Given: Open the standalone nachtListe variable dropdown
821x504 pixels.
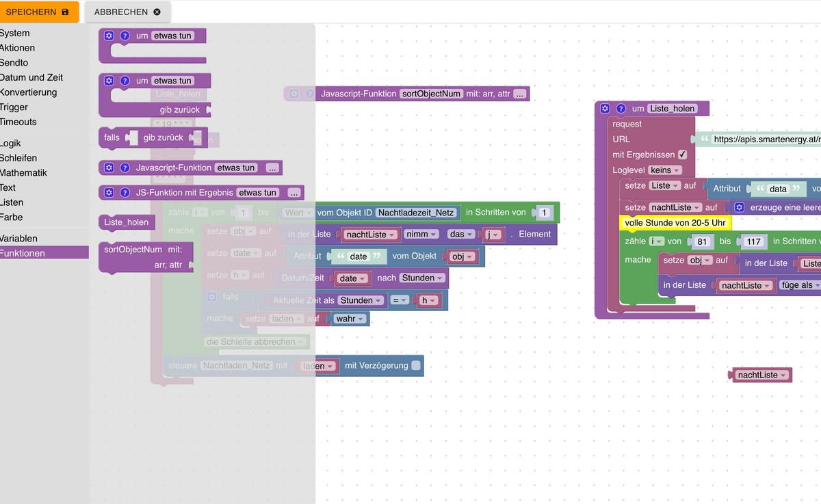Looking at the screenshot, I should pos(761,375).
